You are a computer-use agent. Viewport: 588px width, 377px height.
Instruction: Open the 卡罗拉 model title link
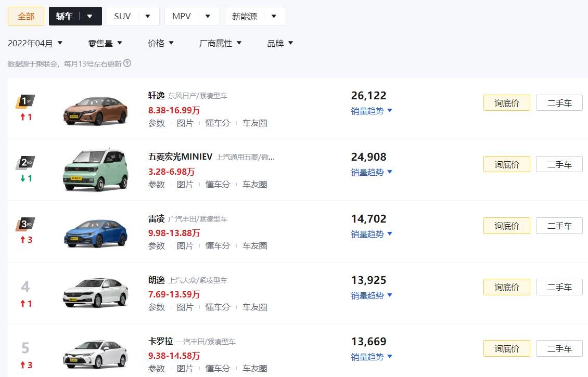160,342
